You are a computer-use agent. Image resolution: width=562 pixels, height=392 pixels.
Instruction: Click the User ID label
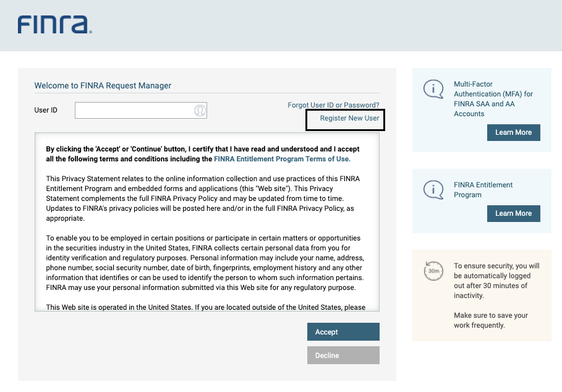(x=46, y=111)
